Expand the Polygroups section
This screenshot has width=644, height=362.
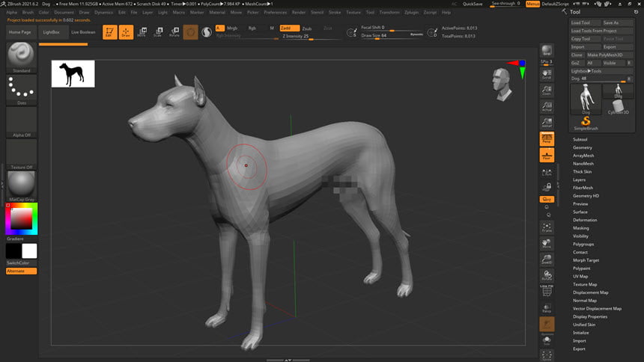tap(583, 245)
